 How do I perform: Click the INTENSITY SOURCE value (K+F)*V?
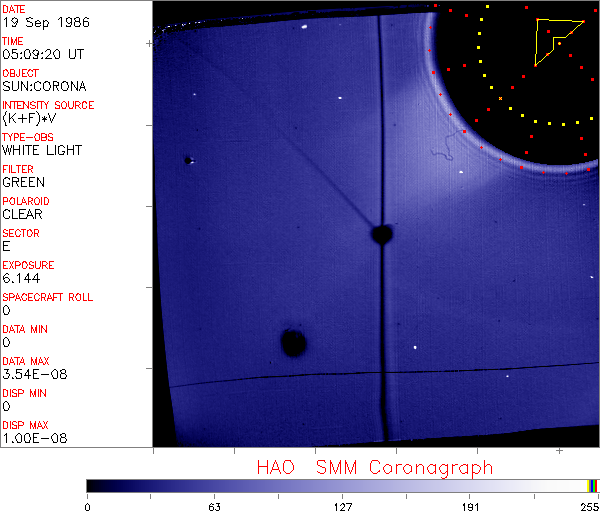point(30,119)
